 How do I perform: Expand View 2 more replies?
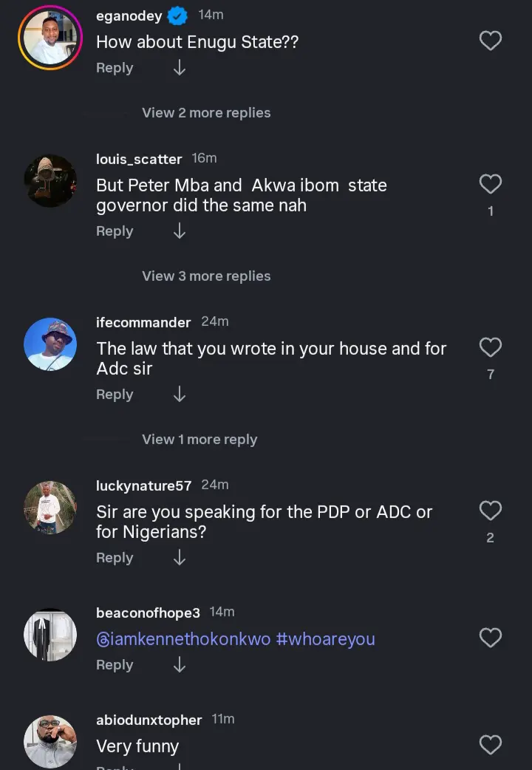point(206,113)
